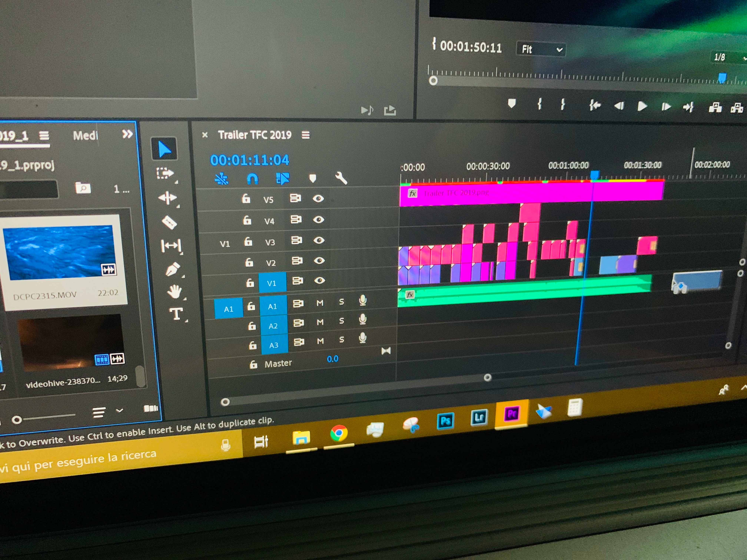The height and width of the screenshot is (560, 747).
Task: Click the Play button in Program monitor
Action: (642, 106)
